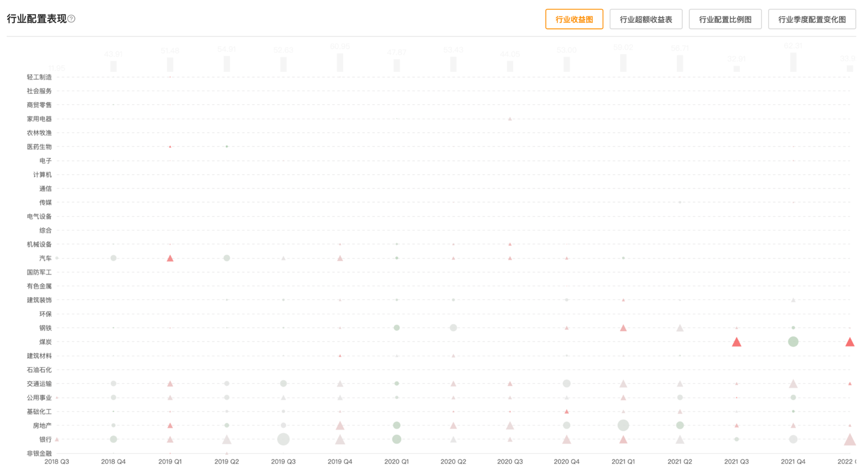Click the 汽车 axis label
Viewport: 868px width, 472px height.
45,258
